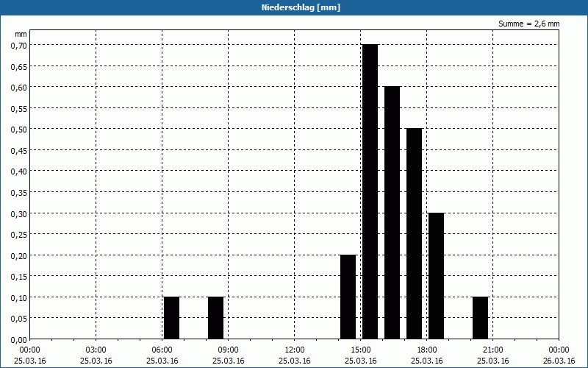588x368 pixels.
Task: Click the small bar just before 09:00
Action: tap(215, 318)
